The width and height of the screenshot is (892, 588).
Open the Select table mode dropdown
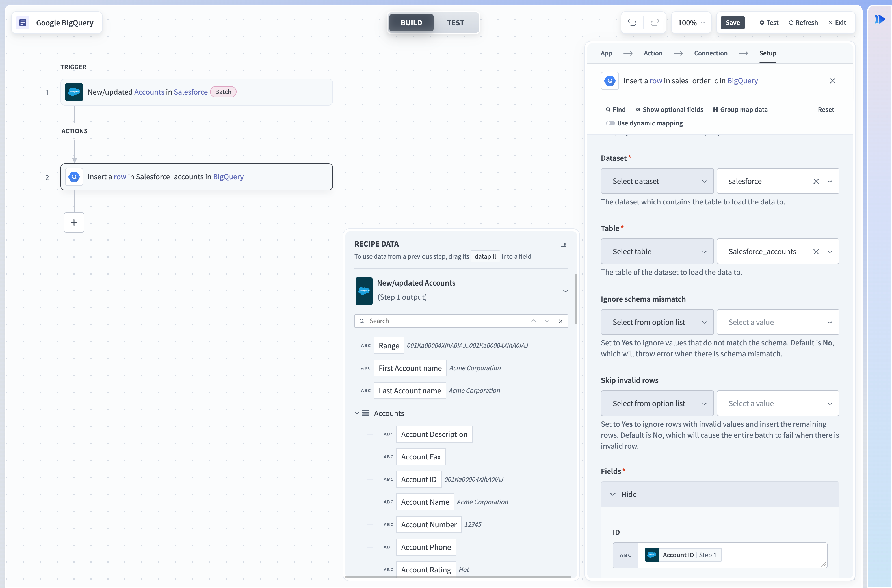tap(657, 252)
